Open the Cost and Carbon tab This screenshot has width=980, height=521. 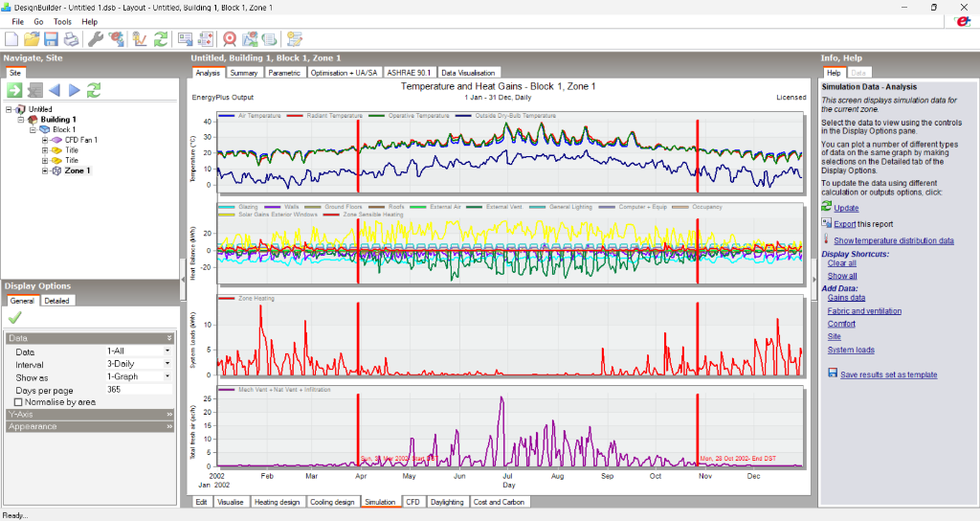pyautogui.click(x=499, y=502)
